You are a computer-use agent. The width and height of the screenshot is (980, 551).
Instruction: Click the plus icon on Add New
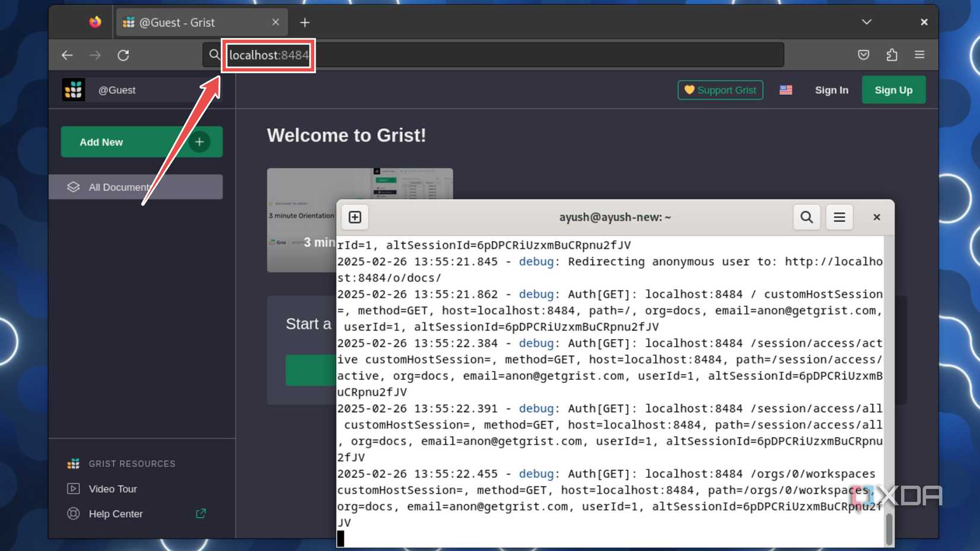(x=200, y=142)
